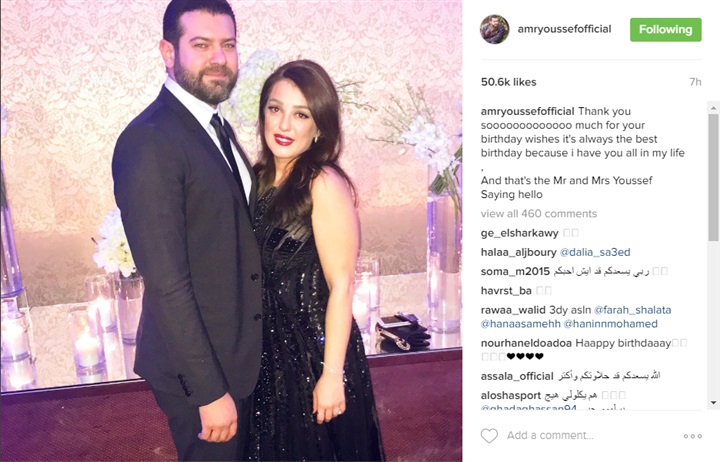This screenshot has width=720, height=462.
Task: Open the @hanaasamehh mention link
Action: point(521,324)
